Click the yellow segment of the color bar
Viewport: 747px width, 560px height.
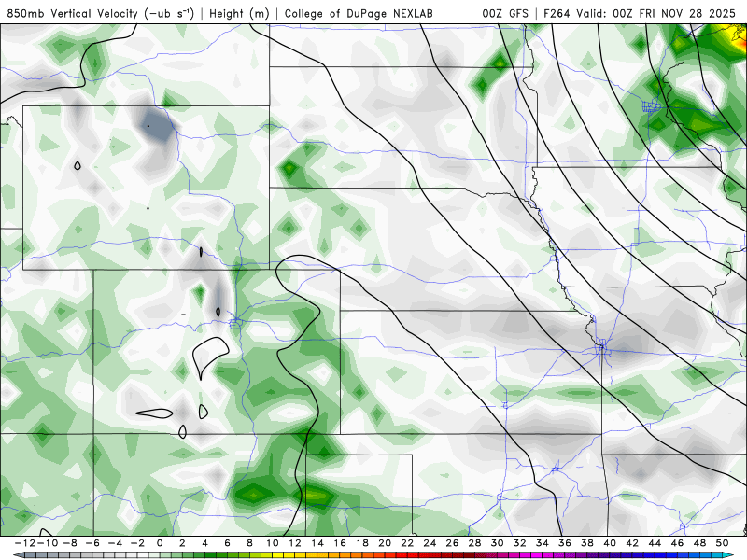point(278,555)
